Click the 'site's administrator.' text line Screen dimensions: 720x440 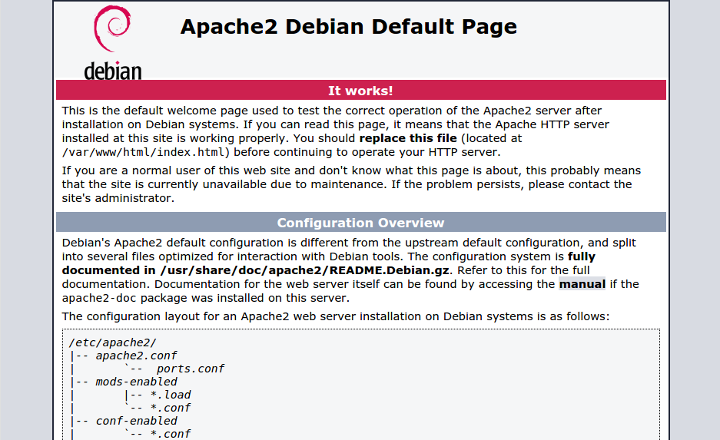[118, 198]
